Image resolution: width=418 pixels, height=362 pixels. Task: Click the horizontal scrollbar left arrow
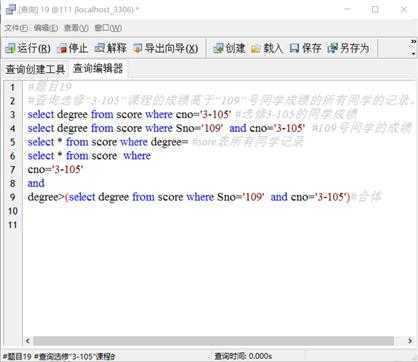28,341
